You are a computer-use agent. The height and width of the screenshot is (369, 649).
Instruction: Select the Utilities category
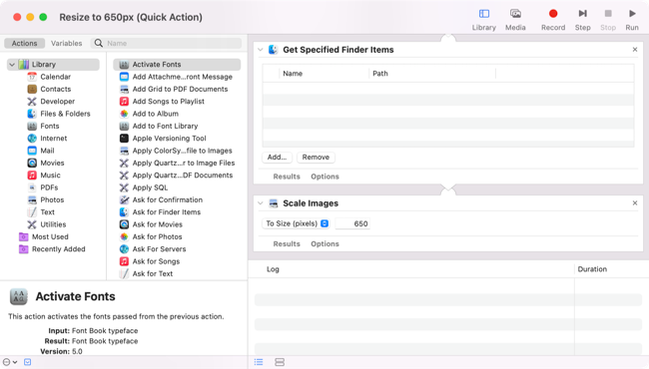[53, 225]
